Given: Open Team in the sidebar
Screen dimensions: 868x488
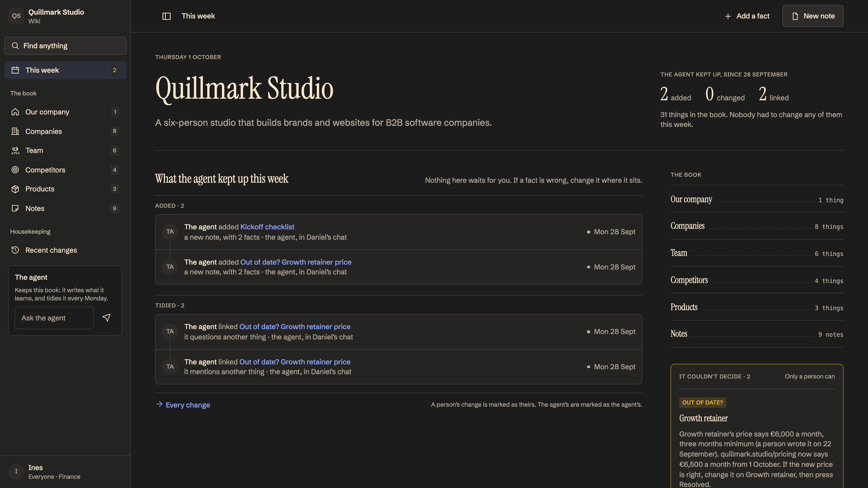Looking at the screenshot, I should pyautogui.click(x=65, y=150).
